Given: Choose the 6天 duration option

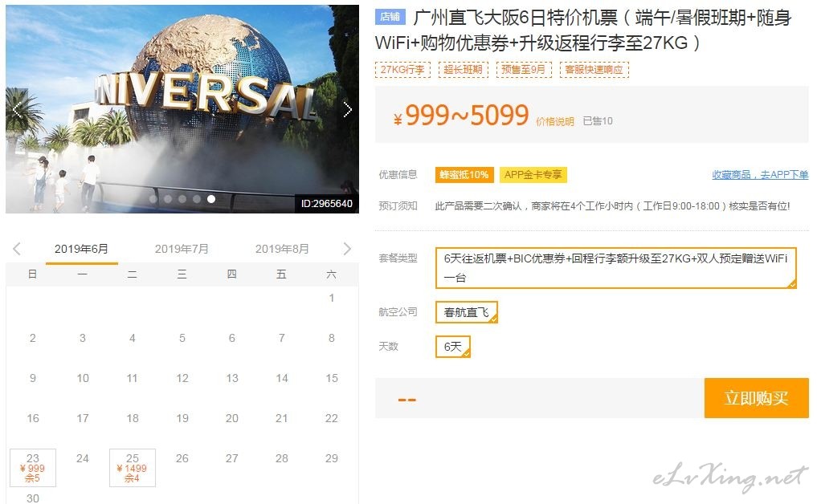Looking at the screenshot, I should [x=453, y=347].
